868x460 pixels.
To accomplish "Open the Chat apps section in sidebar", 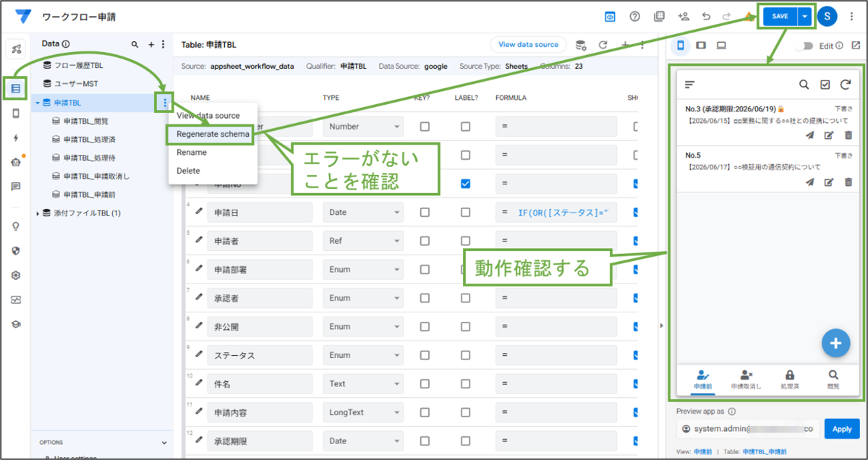I will point(16,186).
